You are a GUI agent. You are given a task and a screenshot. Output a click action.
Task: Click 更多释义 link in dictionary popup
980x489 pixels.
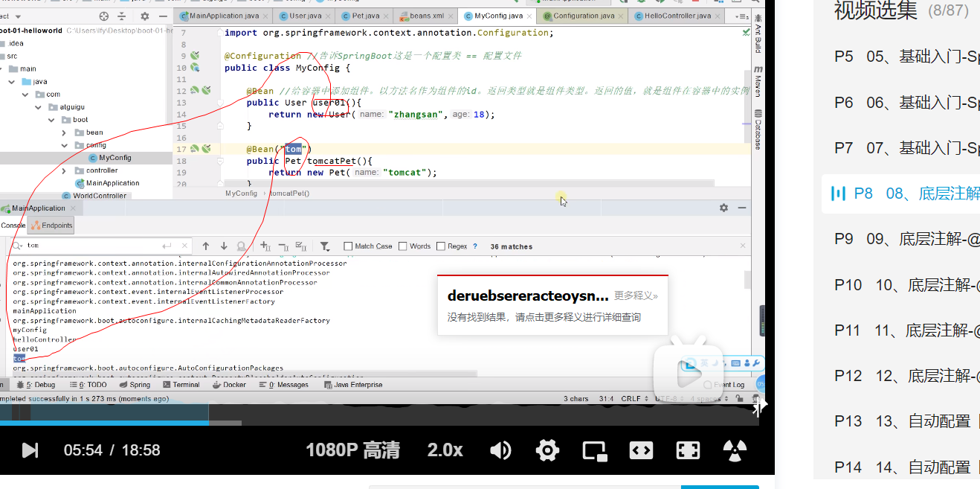coord(636,295)
